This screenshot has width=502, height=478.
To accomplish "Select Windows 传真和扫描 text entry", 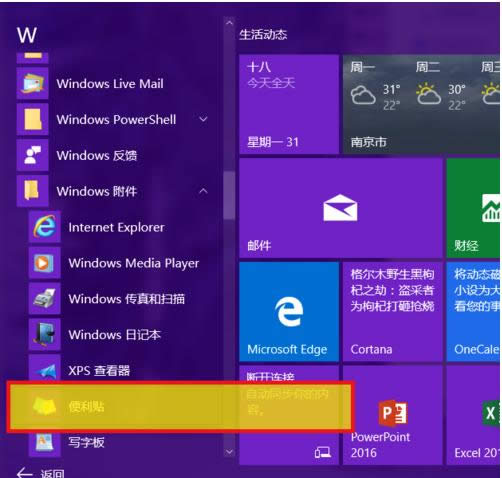I will point(126,299).
